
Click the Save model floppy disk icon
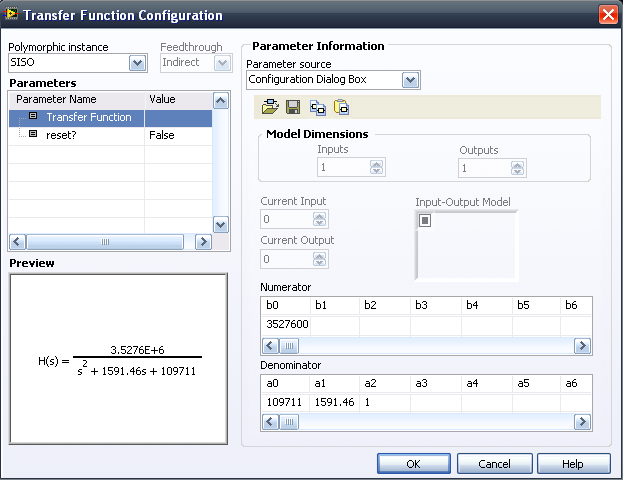click(x=293, y=108)
